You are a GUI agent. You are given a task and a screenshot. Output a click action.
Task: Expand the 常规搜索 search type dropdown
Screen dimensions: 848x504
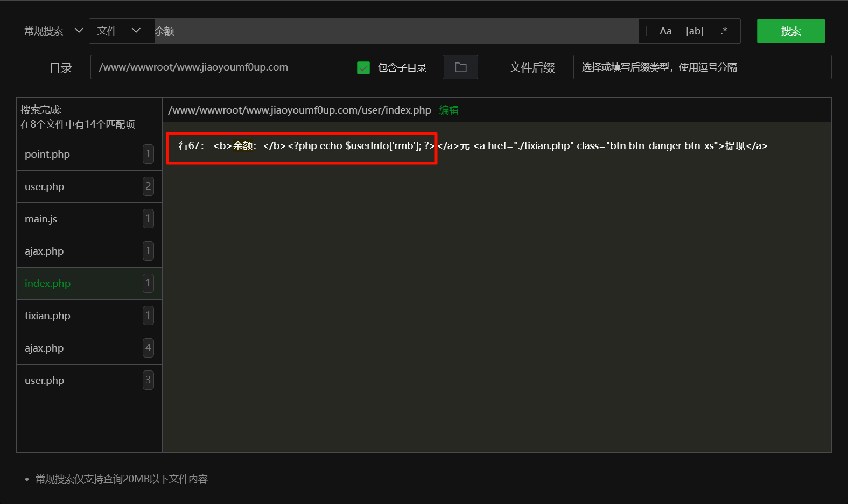click(53, 31)
